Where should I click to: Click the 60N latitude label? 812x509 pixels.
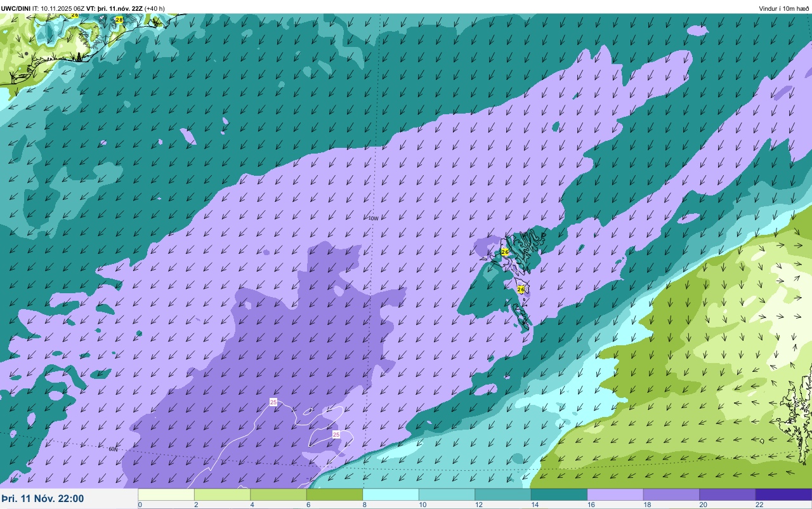[x=113, y=449]
